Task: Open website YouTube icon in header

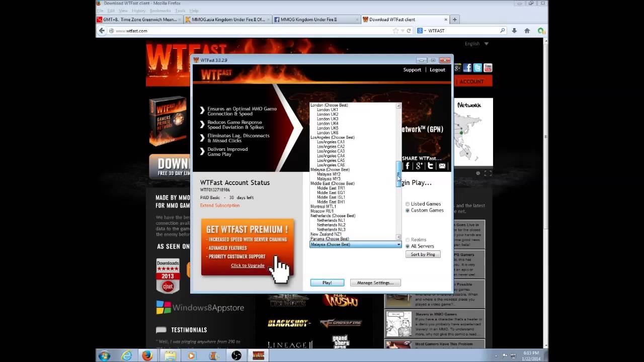Action: 488,68
